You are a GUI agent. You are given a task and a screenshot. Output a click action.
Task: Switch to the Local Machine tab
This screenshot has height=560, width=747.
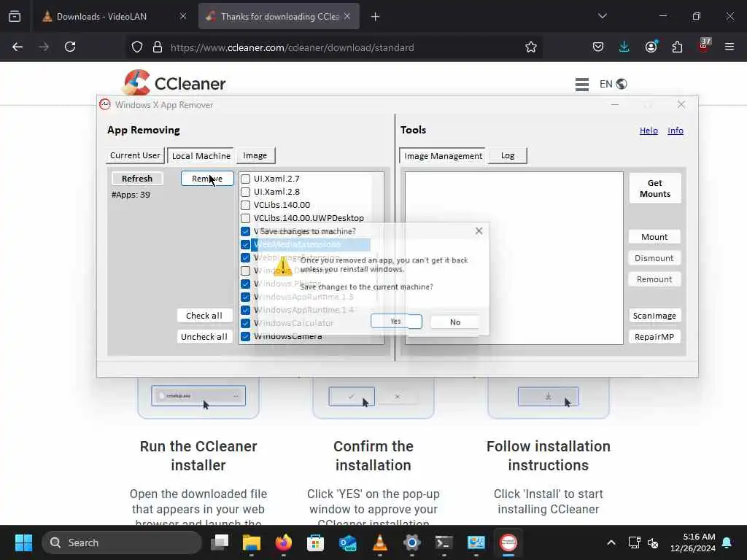(201, 156)
